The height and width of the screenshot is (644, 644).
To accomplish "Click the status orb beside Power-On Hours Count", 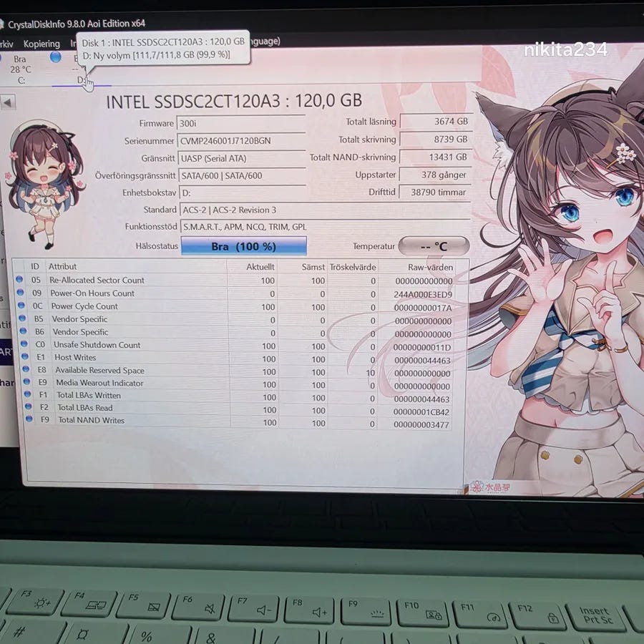I will [21, 293].
